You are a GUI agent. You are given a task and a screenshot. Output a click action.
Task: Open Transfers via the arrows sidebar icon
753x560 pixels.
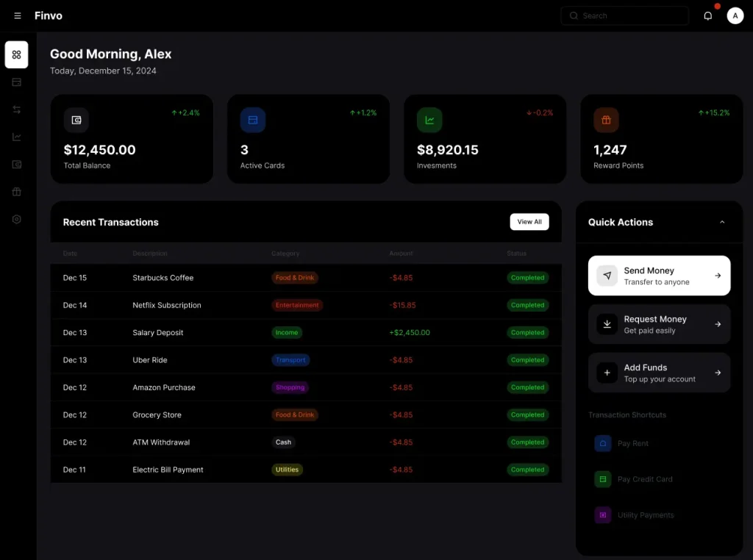point(16,110)
